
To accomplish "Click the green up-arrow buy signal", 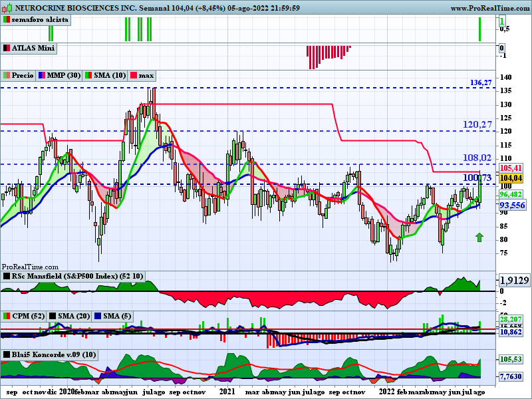I will tap(479, 237).
